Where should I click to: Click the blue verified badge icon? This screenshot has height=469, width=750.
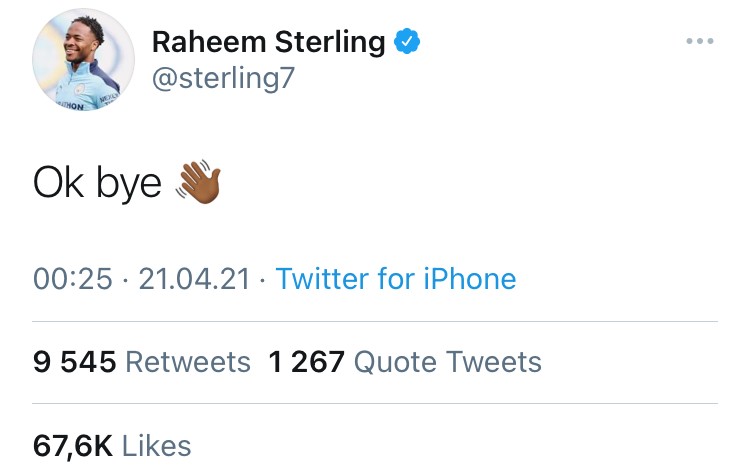(406, 41)
